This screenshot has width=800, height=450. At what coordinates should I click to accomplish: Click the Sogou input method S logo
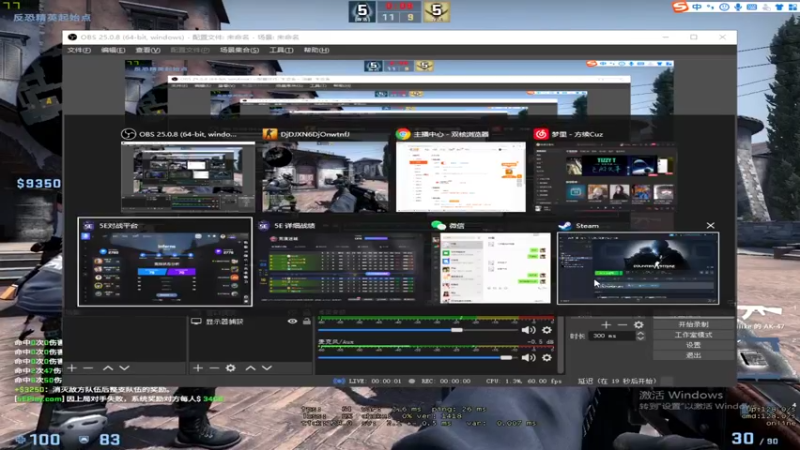(x=680, y=7)
